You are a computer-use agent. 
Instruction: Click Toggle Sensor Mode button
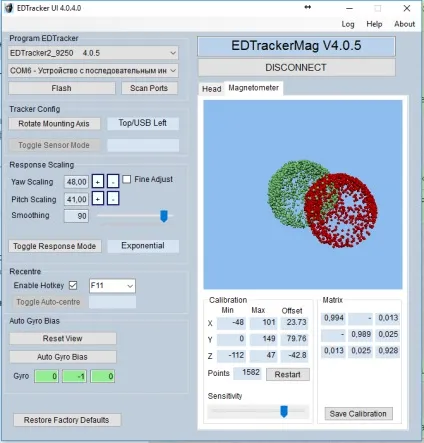coord(54,145)
